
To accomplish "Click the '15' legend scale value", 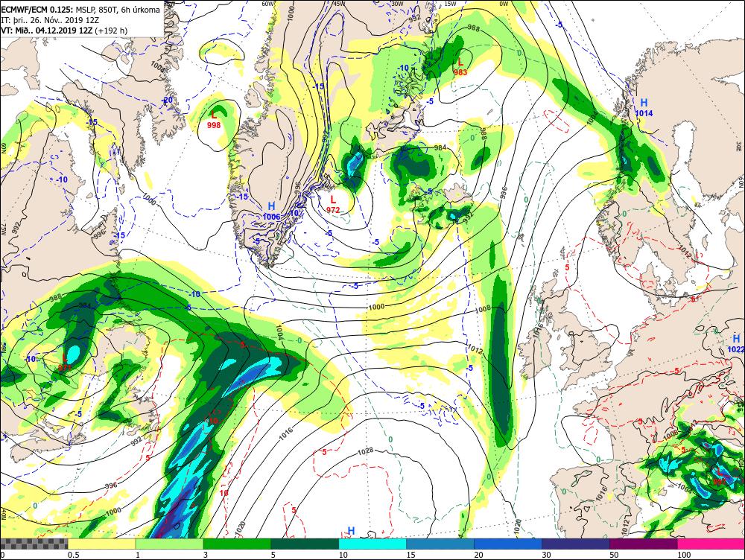I will (x=410, y=555).
